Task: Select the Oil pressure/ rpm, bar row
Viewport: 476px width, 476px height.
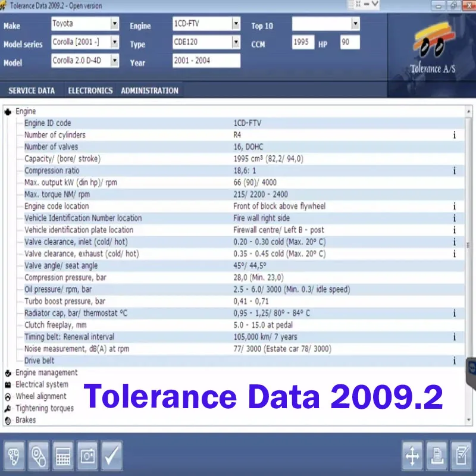Action: pos(245,289)
